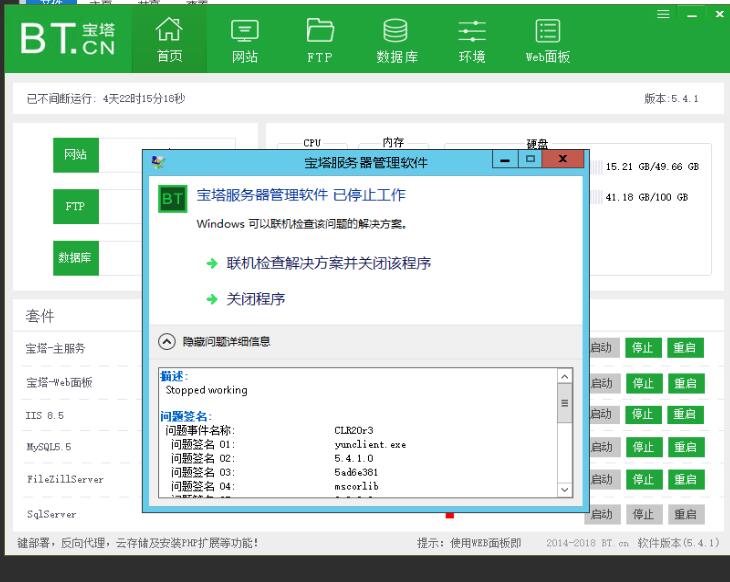Screen dimensions: 730x582
Task: Close the crash dialog with red X
Action: [563, 159]
